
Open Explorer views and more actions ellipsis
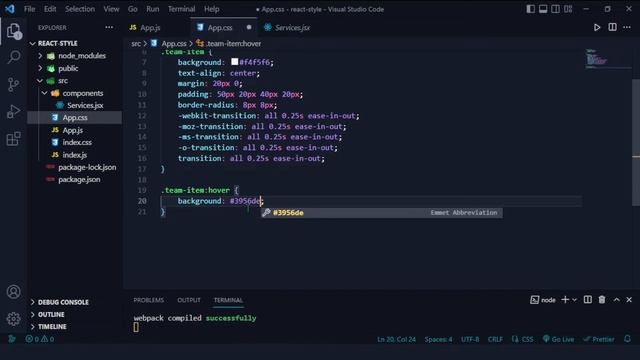click(x=109, y=27)
